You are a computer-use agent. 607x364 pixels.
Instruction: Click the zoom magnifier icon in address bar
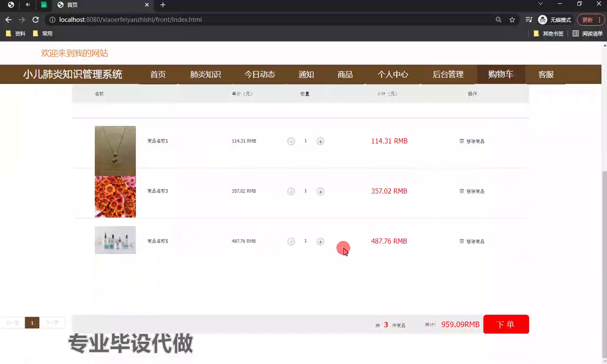click(499, 20)
